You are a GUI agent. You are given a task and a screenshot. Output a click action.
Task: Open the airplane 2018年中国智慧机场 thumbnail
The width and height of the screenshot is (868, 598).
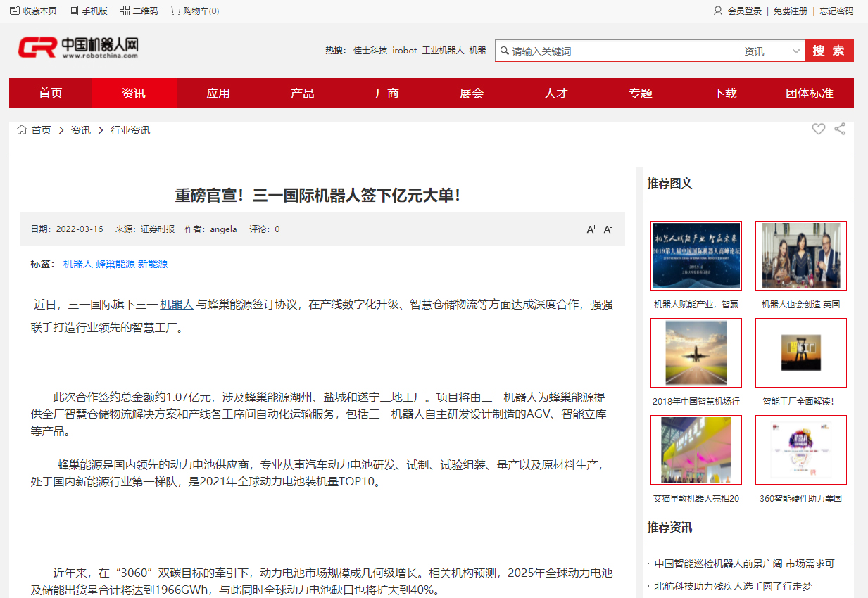(x=696, y=352)
